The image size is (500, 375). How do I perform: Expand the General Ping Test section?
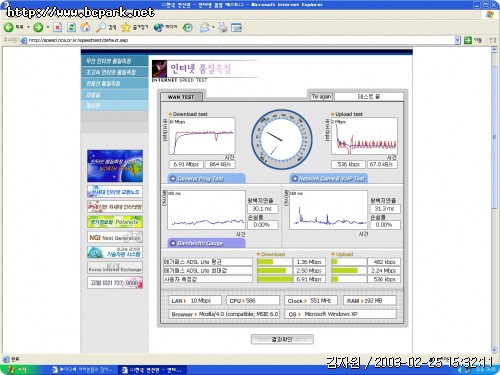pos(207,179)
